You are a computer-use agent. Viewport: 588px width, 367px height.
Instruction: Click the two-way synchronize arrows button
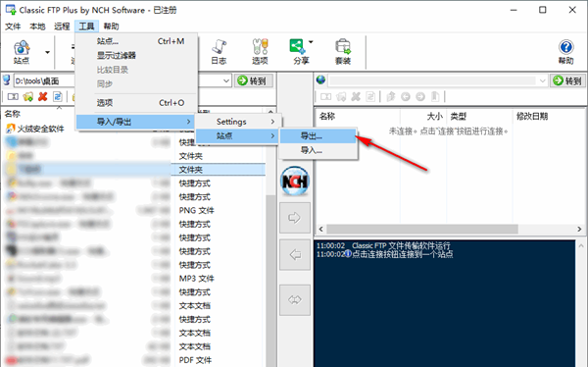[x=295, y=299]
